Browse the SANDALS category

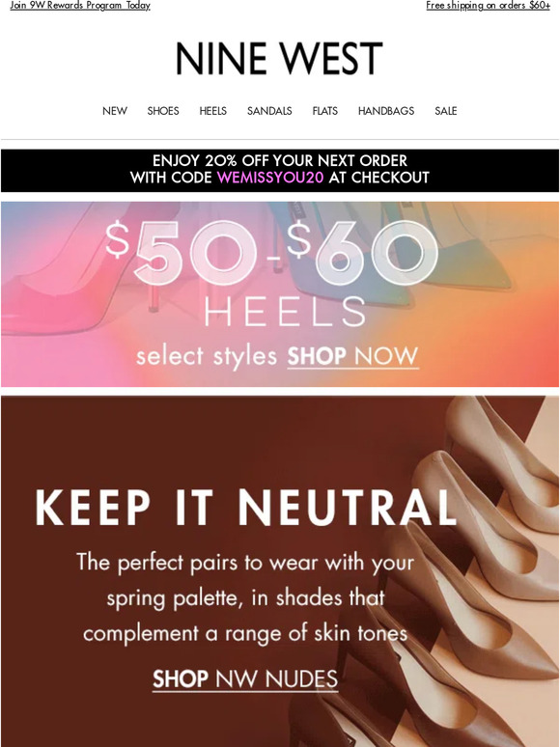point(269,111)
